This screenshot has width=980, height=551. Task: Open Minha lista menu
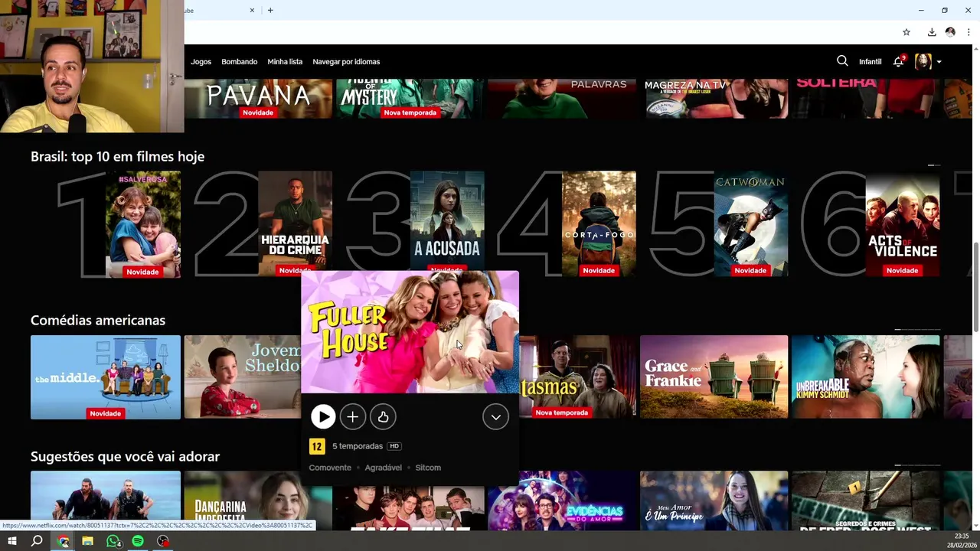point(285,61)
